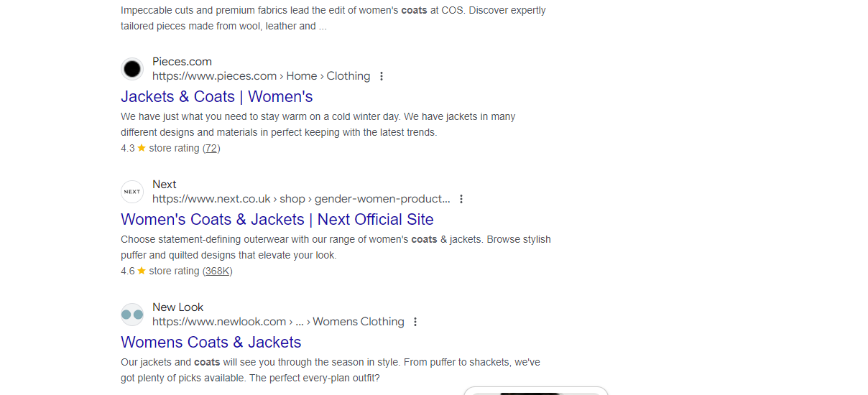Screen dimensions: 868x395
Task: Click the star icon next to the 4.3 rating
Action: tap(142, 148)
